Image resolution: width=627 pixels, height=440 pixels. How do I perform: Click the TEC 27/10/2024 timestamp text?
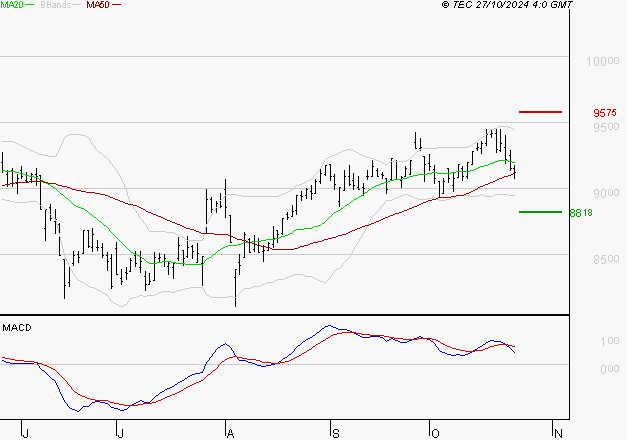click(507, 5)
